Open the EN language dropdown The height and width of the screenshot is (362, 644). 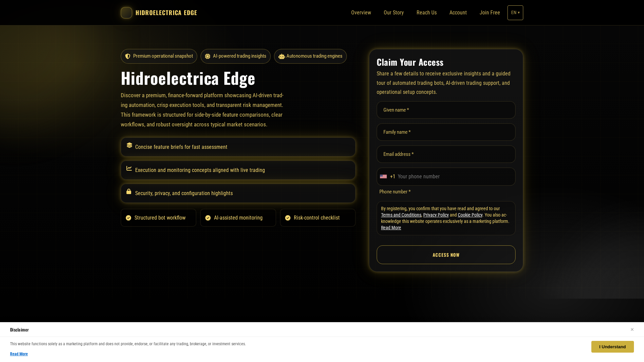point(515,13)
